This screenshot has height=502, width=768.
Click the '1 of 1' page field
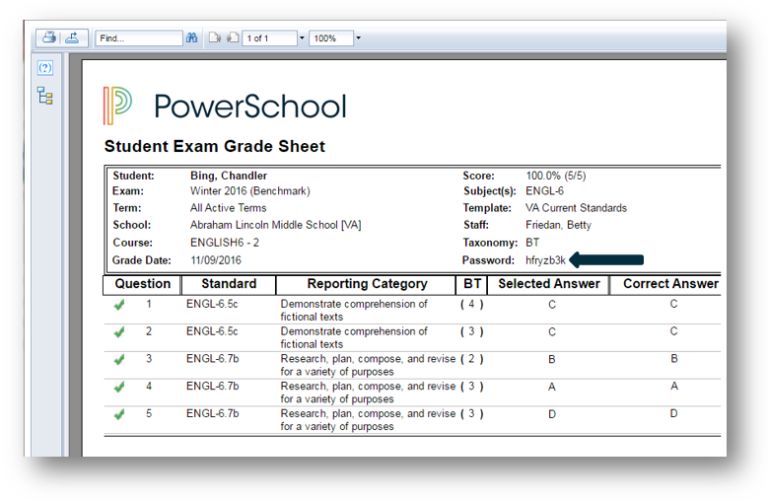tap(269, 38)
